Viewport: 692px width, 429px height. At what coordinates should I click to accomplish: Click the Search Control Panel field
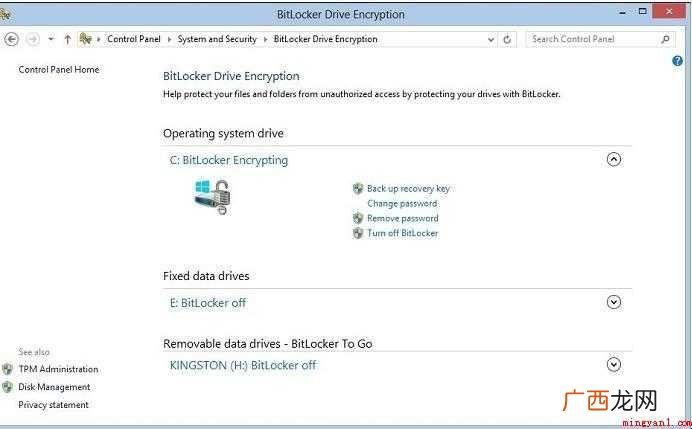tap(600, 39)
